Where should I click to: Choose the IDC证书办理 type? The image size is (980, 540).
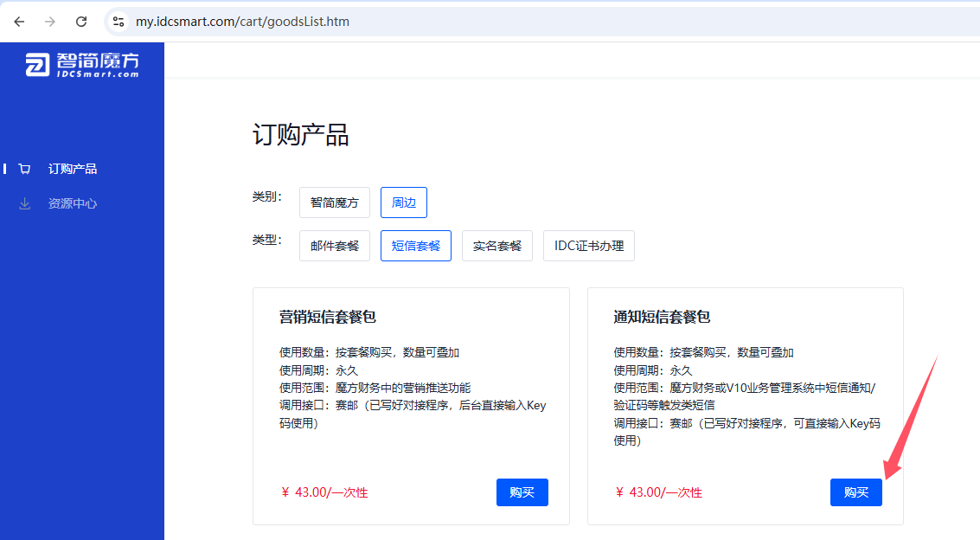pos(589,246)
